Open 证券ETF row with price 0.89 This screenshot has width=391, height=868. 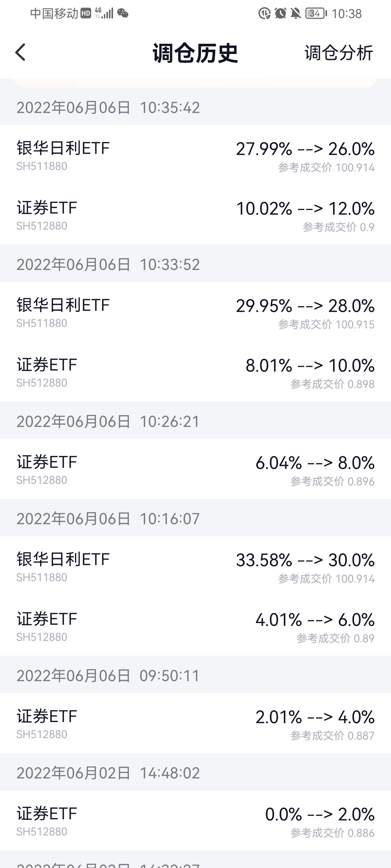click(195, 626)
